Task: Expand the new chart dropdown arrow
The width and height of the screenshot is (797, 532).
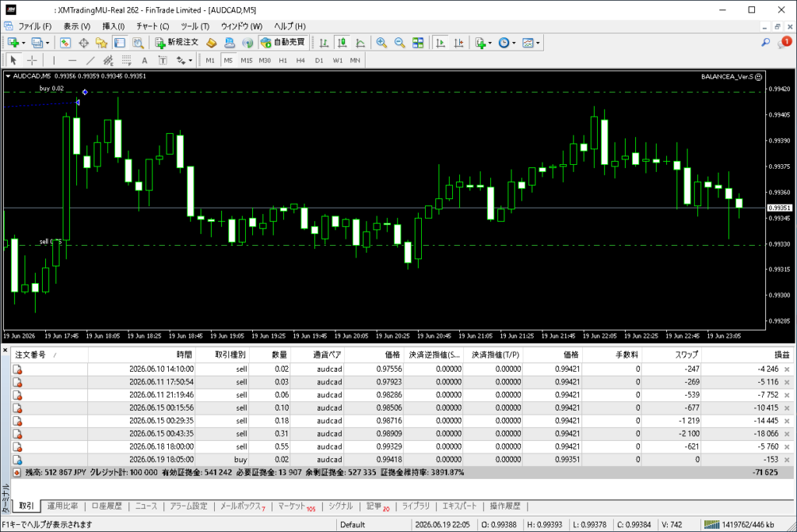Action: [23, 44]
